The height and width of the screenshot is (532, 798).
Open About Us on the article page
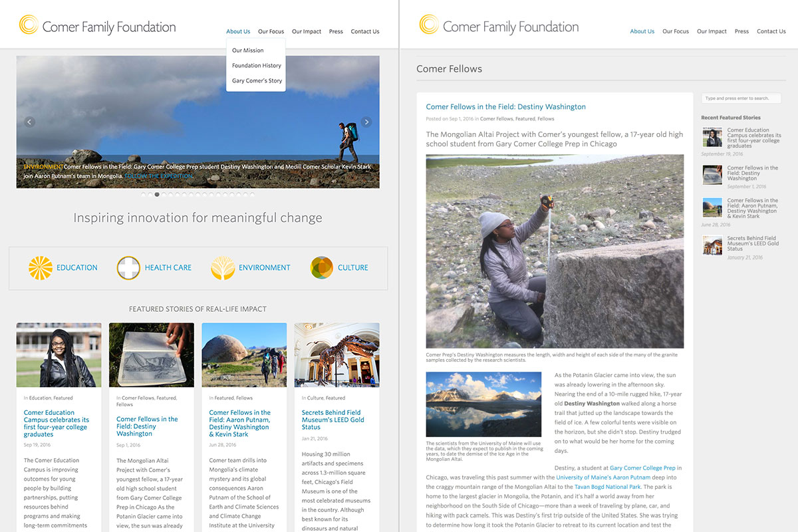[x=642, y=31]
